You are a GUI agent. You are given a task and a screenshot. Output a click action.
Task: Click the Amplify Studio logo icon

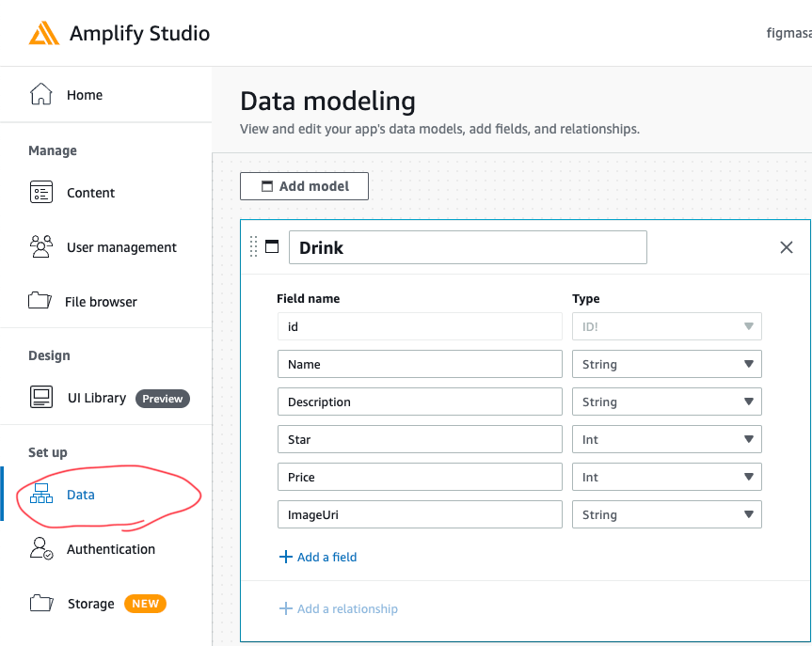[x=44, y=33]
